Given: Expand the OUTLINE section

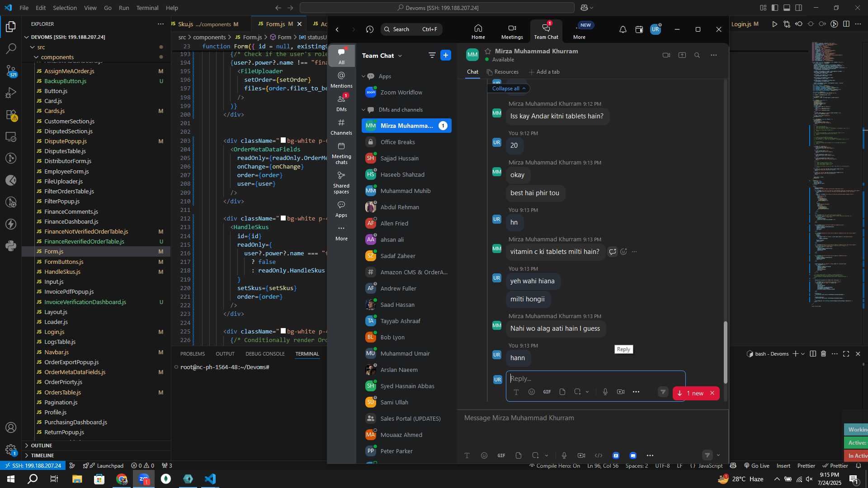Looking at the screenshot, I should [x=41, y=446].
